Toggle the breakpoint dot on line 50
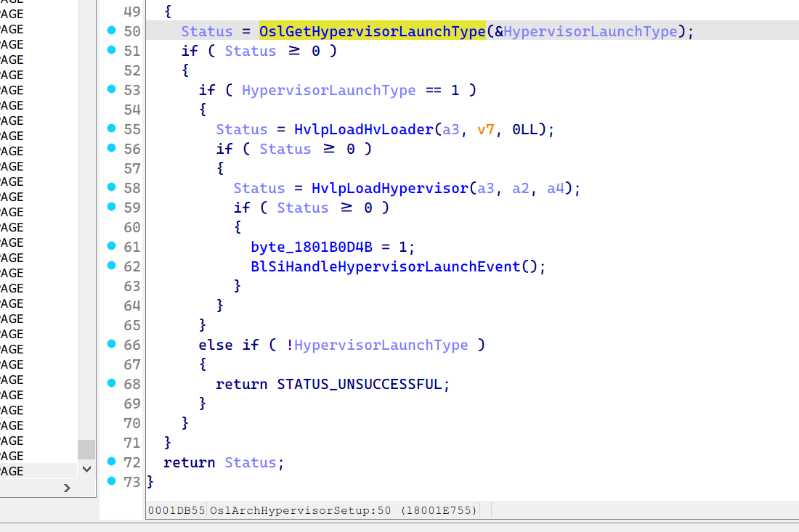This screenshot has height=532, width=799. (111, 30)
